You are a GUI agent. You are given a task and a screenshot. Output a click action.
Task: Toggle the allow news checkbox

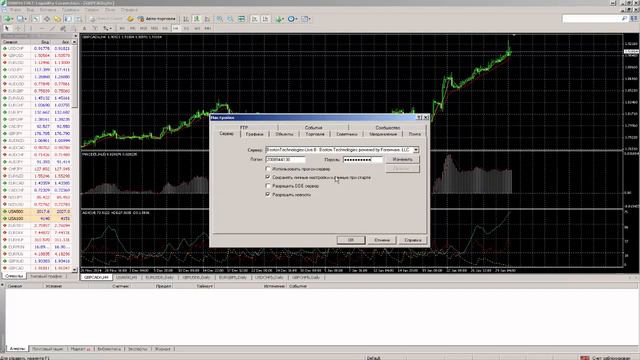(268, 194)
